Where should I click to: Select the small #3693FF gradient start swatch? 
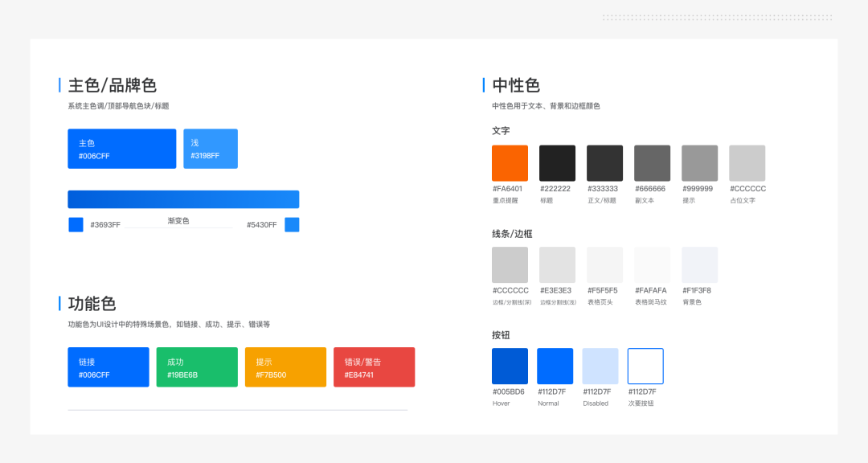pos(76,224)
